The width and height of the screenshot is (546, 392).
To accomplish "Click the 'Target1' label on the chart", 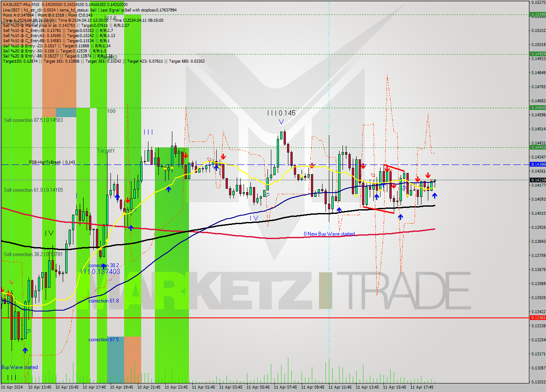I will tap(105, 151).
